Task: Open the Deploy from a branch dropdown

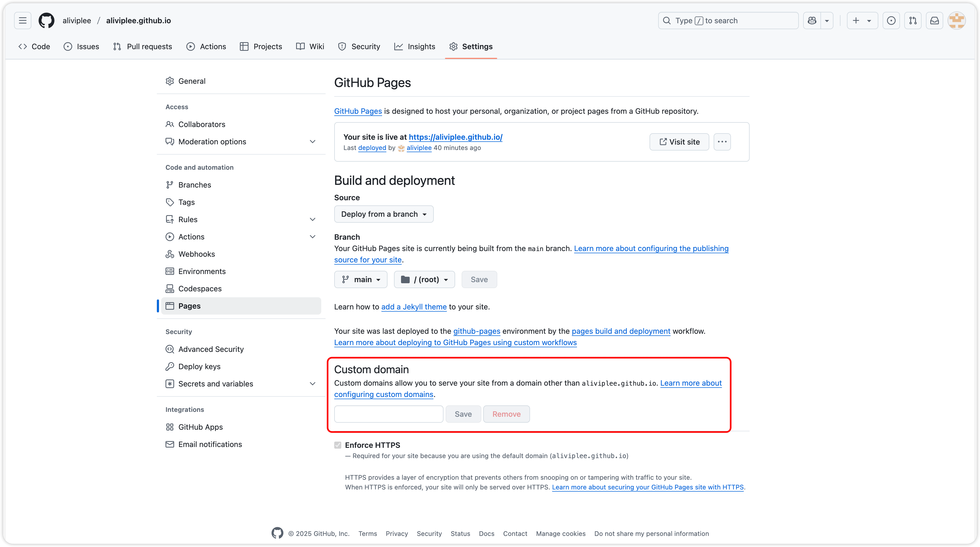Action: point(383,214)
